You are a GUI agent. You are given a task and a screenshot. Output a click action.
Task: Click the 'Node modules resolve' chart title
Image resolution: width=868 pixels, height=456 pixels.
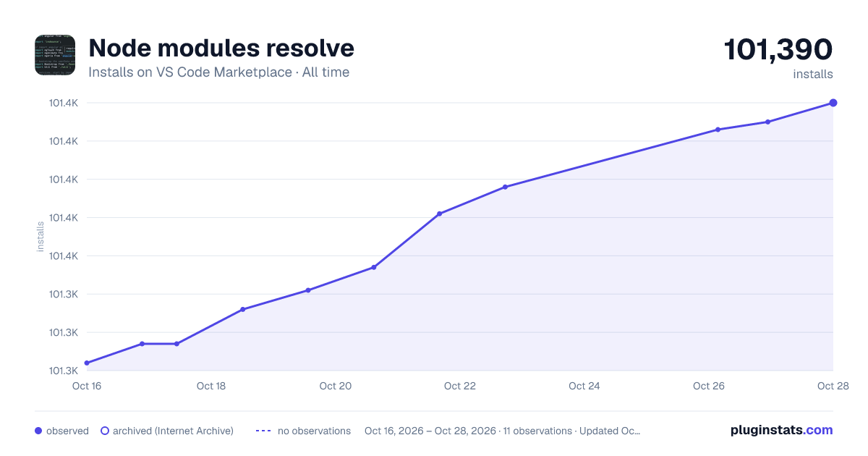pyautogui.click(x=221, y=48)
